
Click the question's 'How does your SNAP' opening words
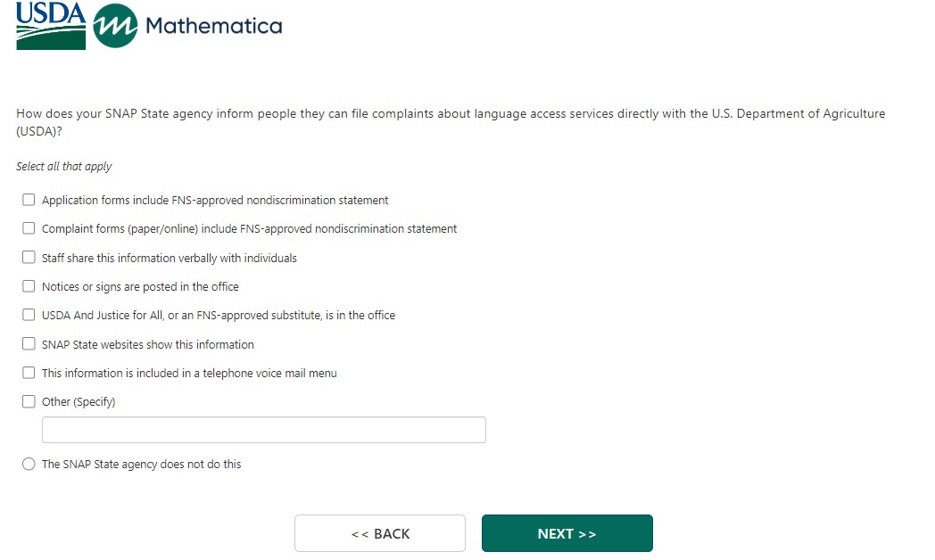point(73,114)
